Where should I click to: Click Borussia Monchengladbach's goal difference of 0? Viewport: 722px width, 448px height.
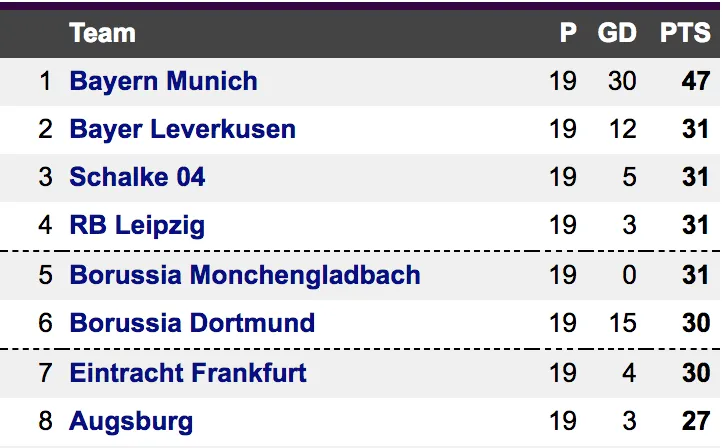point(629,275)
